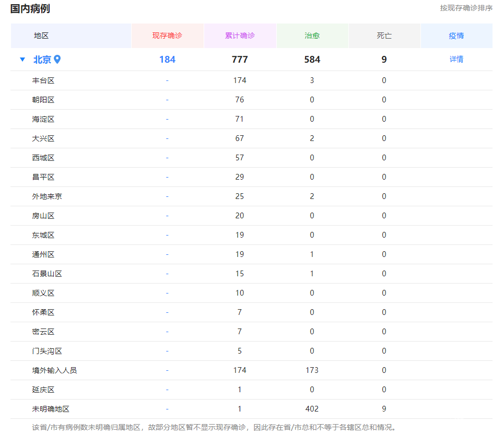Select the 朝阳区 district row
504x434 pixels.
coord(43,100)
